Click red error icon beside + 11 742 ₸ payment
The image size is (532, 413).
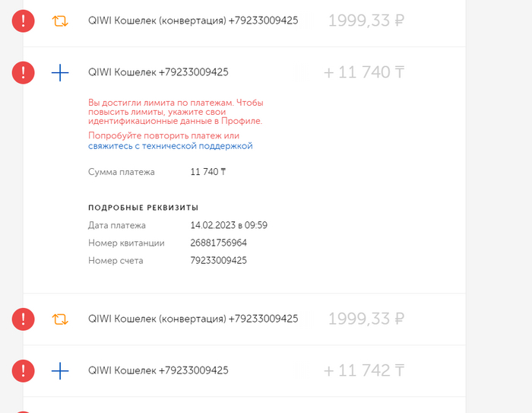[24, 370]
